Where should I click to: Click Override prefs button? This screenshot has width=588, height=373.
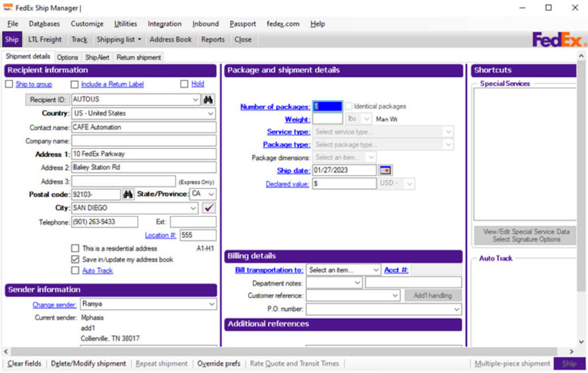[219, 364]
